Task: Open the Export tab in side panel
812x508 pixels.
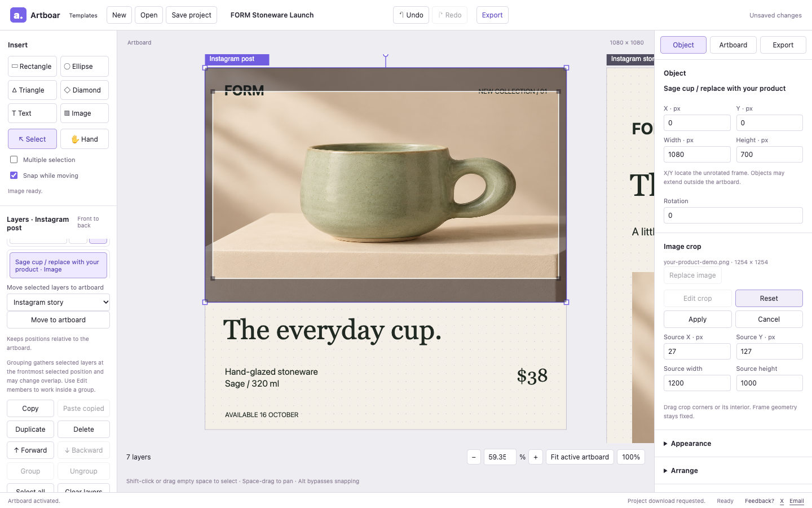Action: click(x=783, y=45)
